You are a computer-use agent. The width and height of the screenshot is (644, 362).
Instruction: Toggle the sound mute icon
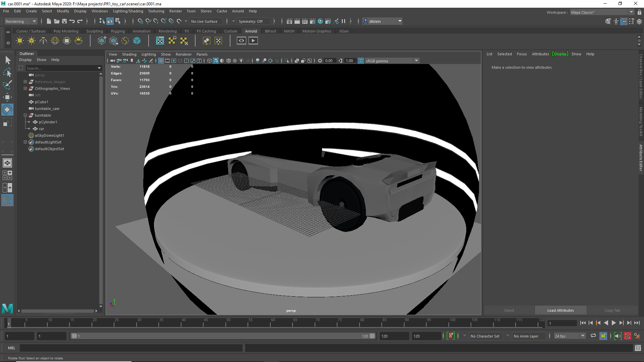[x=618, y=336]
